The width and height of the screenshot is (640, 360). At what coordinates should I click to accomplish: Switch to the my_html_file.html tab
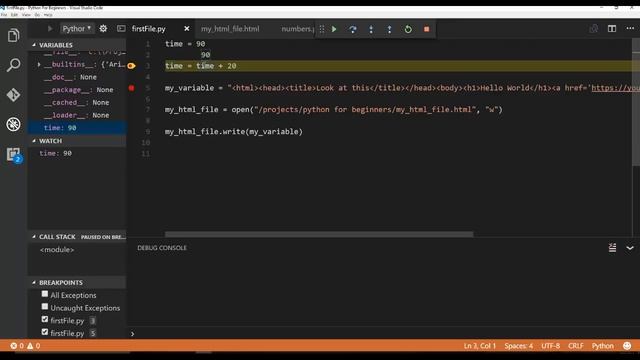(x=230, y=29)
